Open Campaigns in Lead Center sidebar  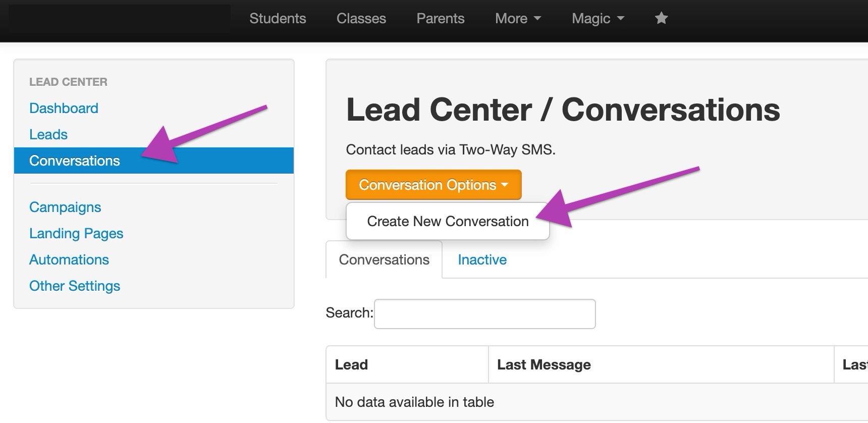coord(65,207)
